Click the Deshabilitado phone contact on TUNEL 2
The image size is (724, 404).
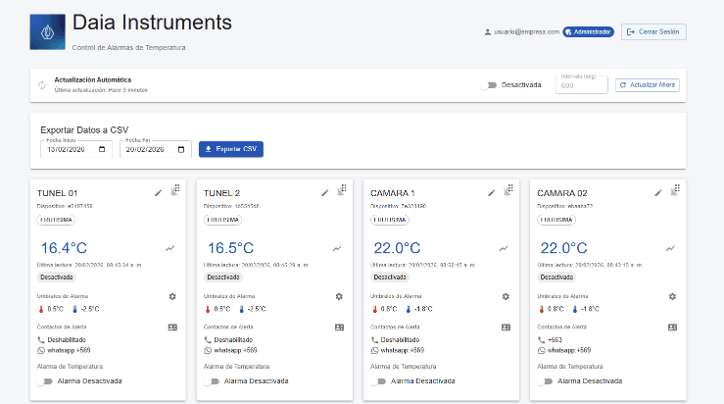tap(233, 340)
